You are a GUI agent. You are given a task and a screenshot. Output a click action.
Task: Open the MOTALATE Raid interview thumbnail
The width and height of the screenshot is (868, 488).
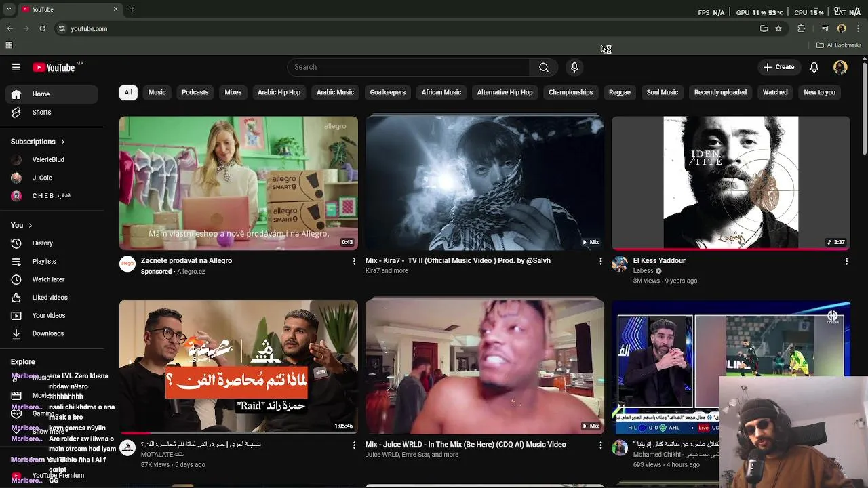(239, 367)
